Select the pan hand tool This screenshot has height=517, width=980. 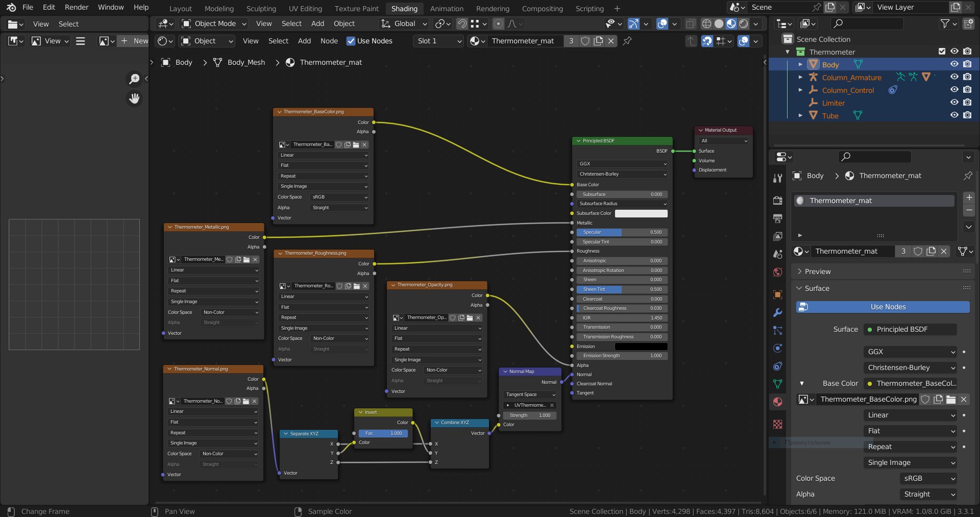[134, 99]
